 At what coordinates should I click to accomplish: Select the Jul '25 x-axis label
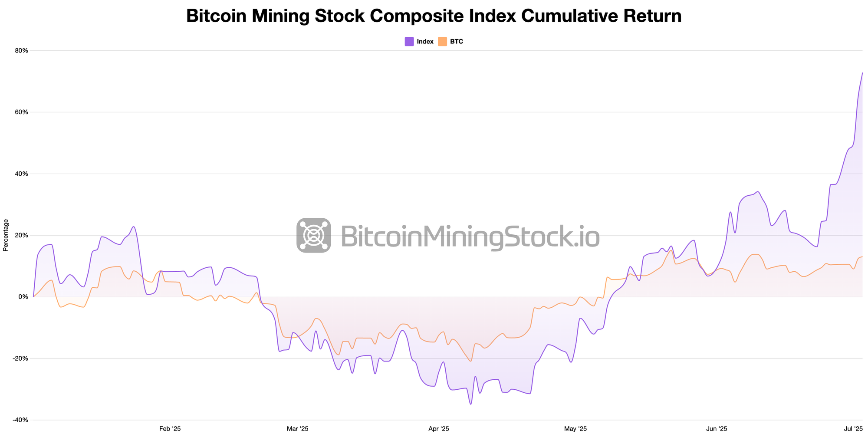click(853, 429)
